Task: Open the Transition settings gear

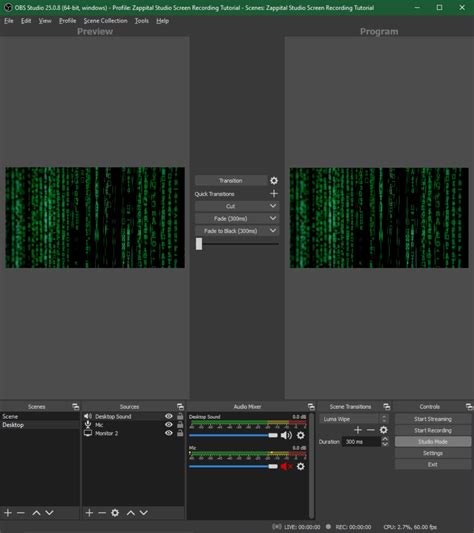Action: 274,180
